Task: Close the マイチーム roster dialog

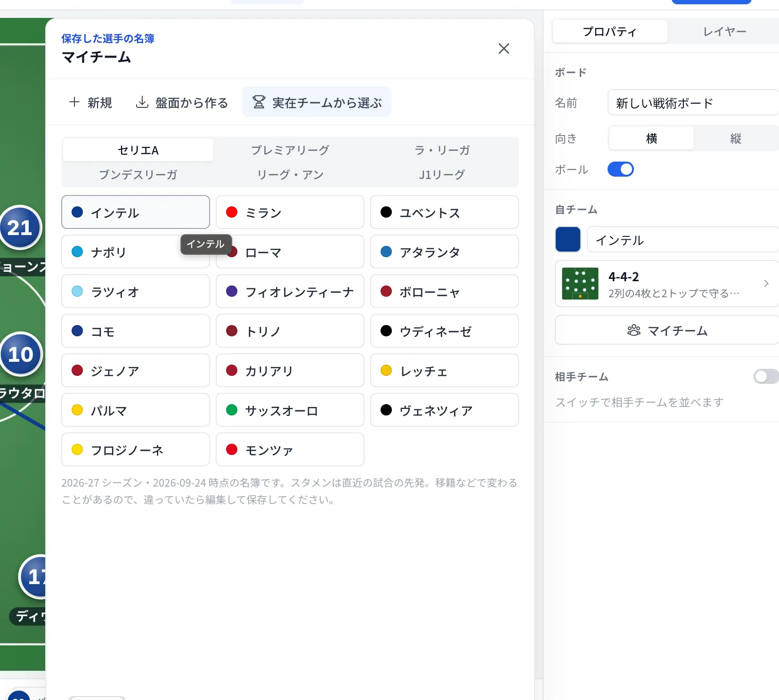Action: (503, 49)
